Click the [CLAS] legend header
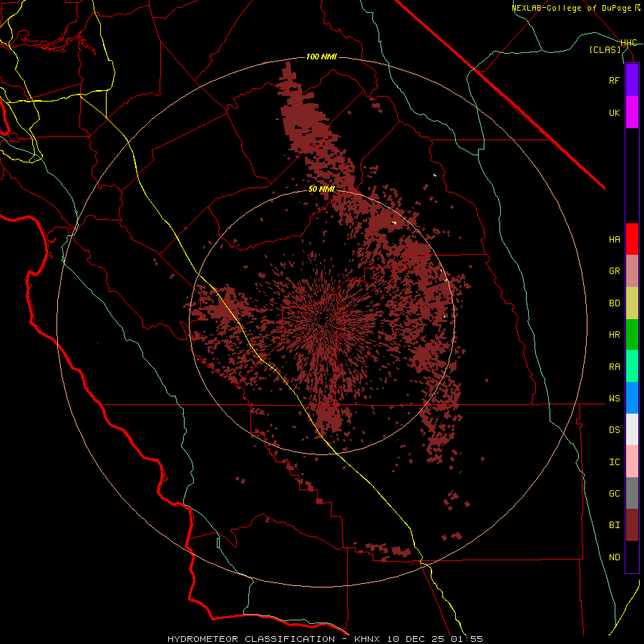The width and height of the screenshot is (644, 644). point(605,49)
